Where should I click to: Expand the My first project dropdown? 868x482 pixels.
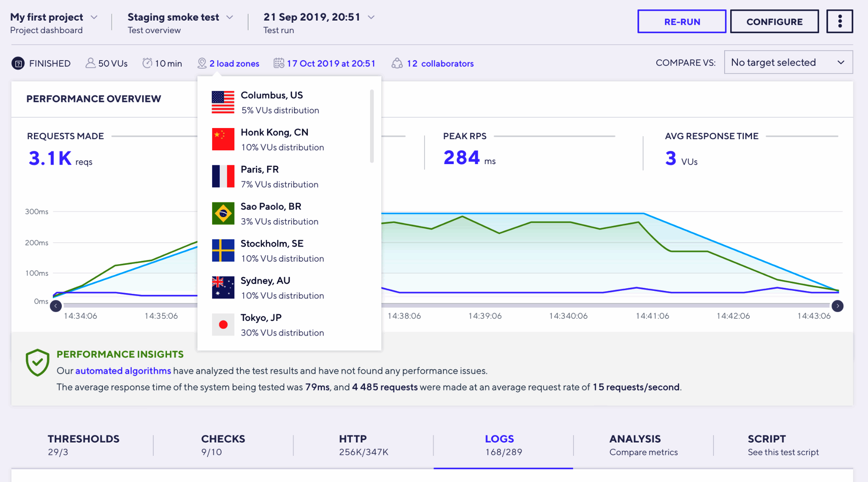(94, 17)
